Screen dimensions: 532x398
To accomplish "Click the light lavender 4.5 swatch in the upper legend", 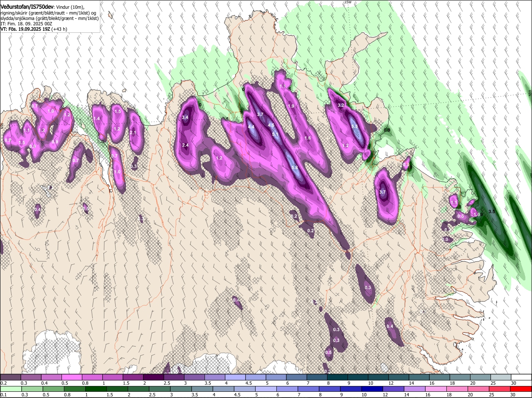I will pos(256,377).
